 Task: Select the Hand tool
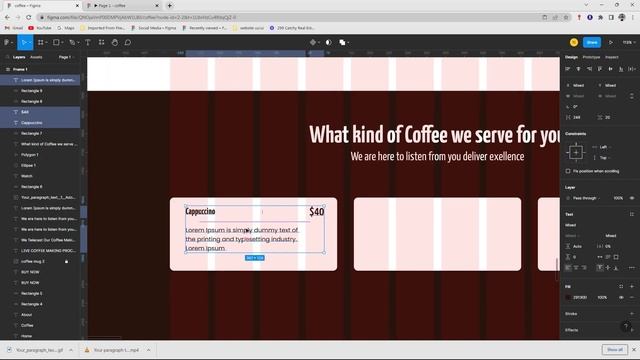(x=115, y=42)
